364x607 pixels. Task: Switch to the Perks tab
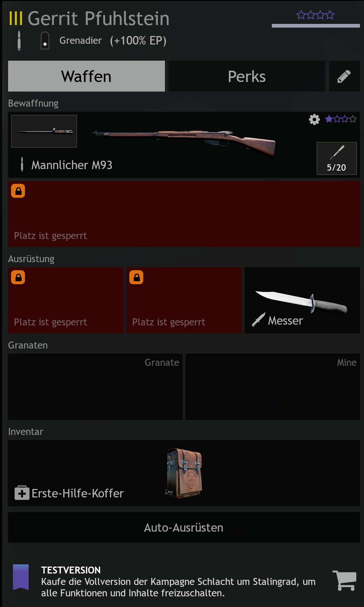click(x=247, y=76)
